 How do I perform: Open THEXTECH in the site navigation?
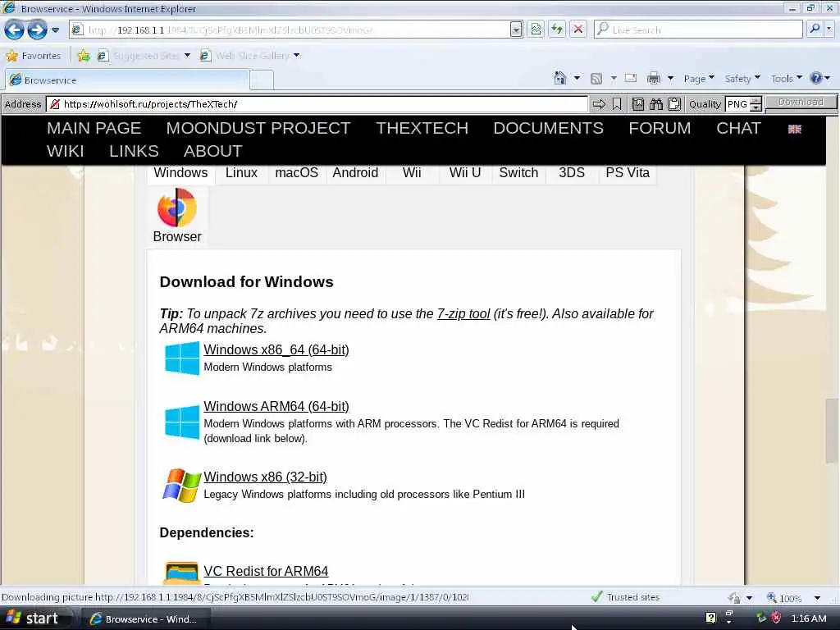pos(422,128)
